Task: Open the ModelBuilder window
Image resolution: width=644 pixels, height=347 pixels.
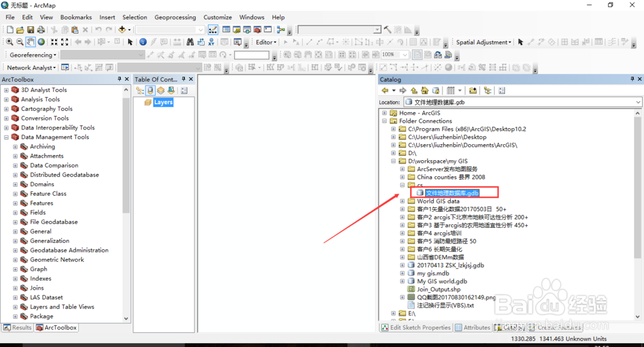Action: click(x=281, y=30)
